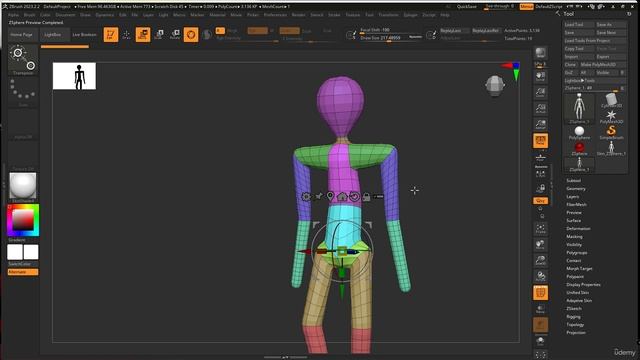Toggle the orange Qvyz rotation button
The height and width of the screenshot is (360, 640).
click(x=540, y=200)
